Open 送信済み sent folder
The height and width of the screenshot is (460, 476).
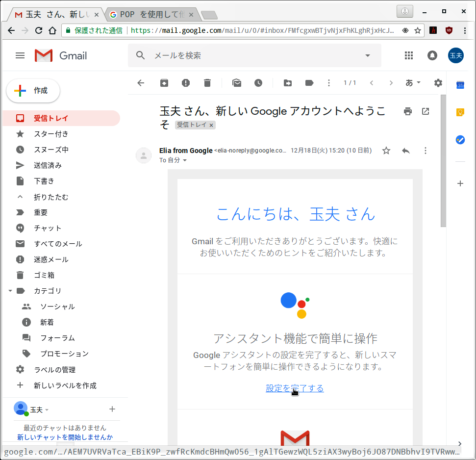pyautogui.click(x=48, y=165)
